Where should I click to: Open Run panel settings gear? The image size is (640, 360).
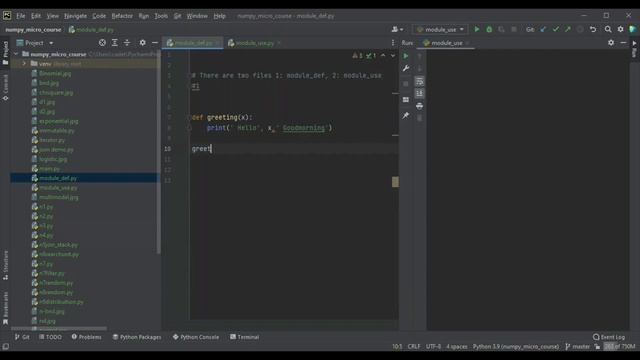[x=611, y=43]
